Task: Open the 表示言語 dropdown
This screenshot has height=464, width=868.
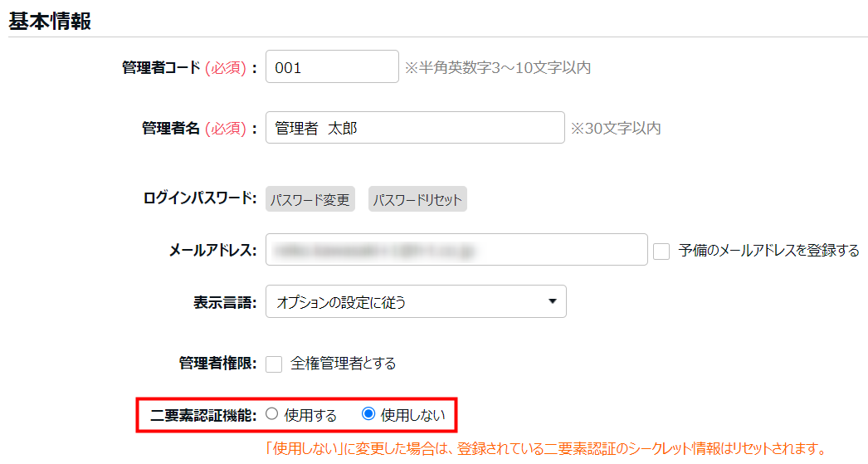Action: point(416,302)
